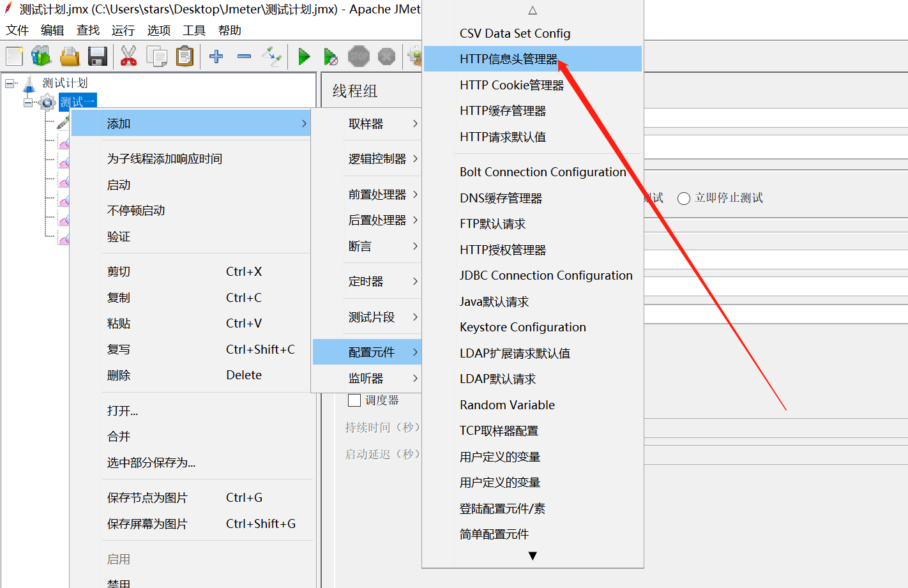Click the 测试一 tree item
908x588 pixels.
point(77,102)
